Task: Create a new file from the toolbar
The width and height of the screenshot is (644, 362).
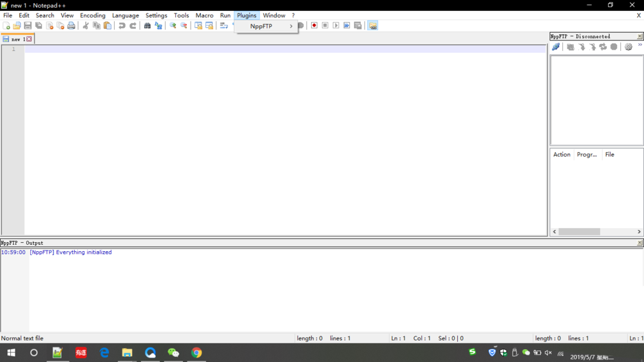Action: pyautogui.click(x=6, y=26)
